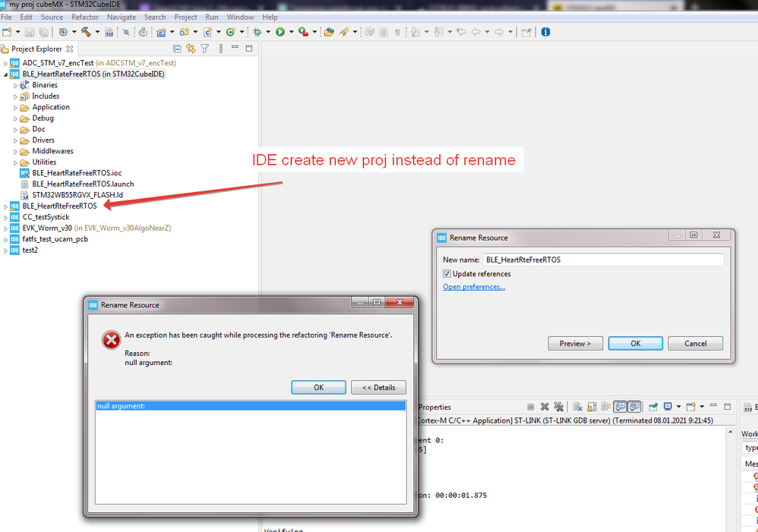The image size is (758, 532).
Task: Select the null argument details row
Action: 251,406
